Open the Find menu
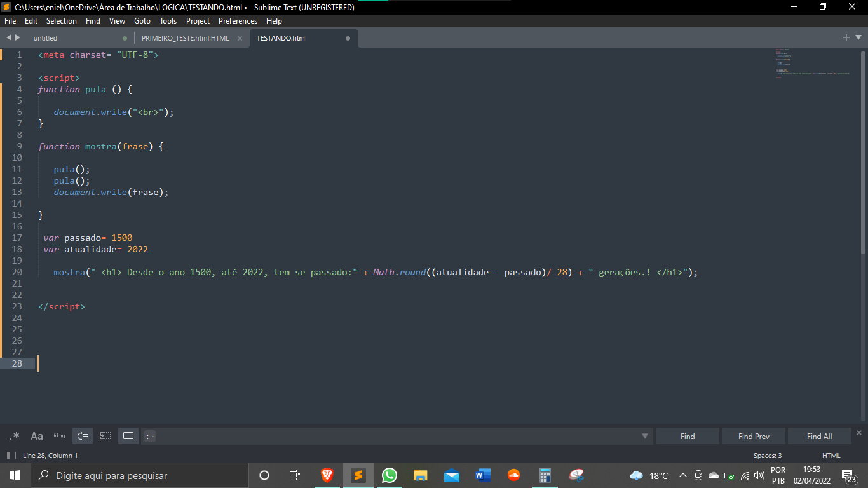The height and width of the screenshot is (488, 868). (93, 21)
